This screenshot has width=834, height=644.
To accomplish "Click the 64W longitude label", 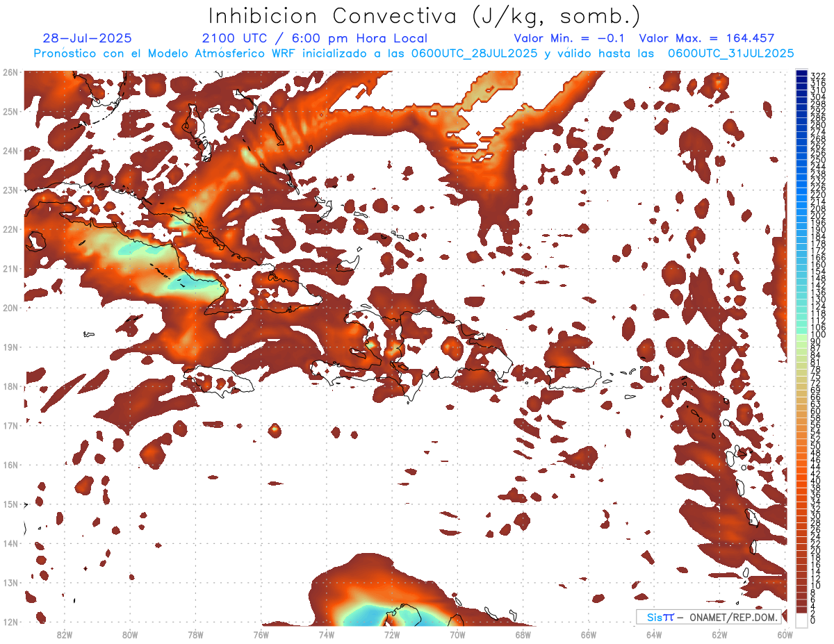I will (654, 634).
